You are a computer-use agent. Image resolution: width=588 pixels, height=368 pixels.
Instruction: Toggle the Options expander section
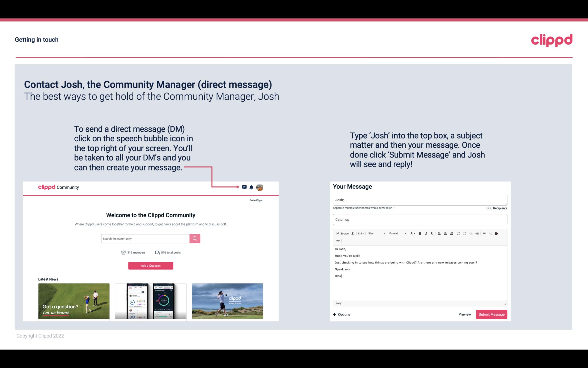(341, 314)
